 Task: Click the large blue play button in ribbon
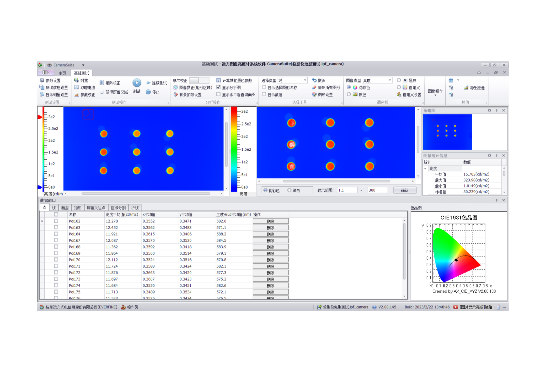137,83
